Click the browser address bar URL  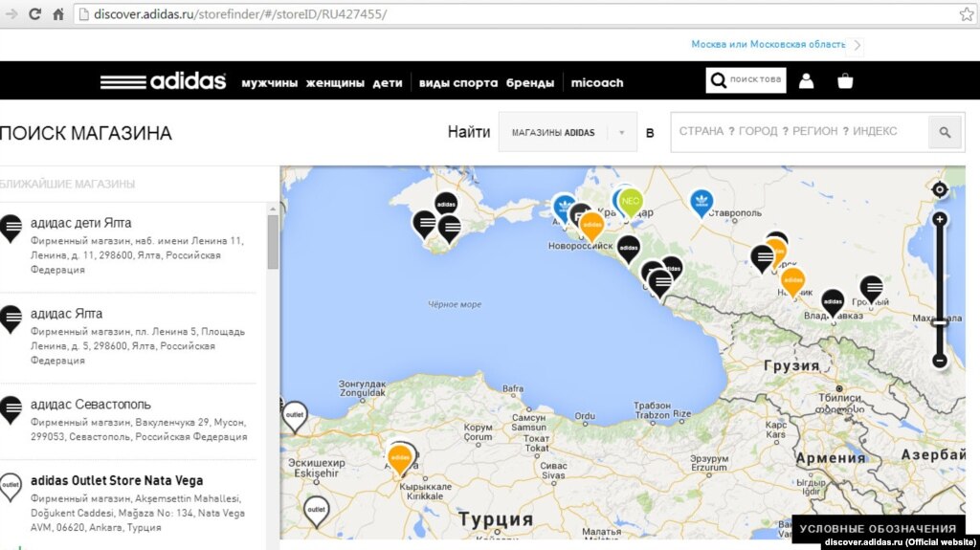(240, 13)
